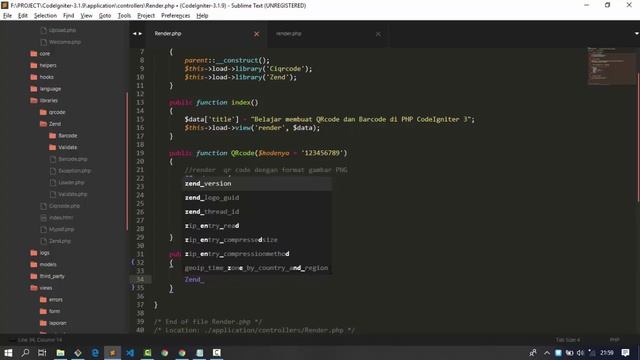Screen dimensions: 640x360
Task: Open the Goto menu
Action: [x=105, y=16]
